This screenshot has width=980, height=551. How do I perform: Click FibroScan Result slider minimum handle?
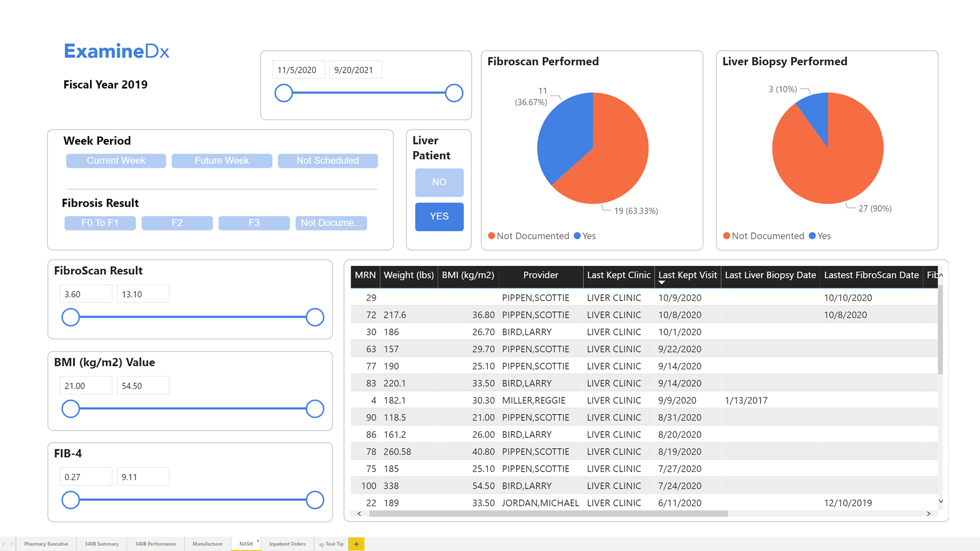[70, 317]
